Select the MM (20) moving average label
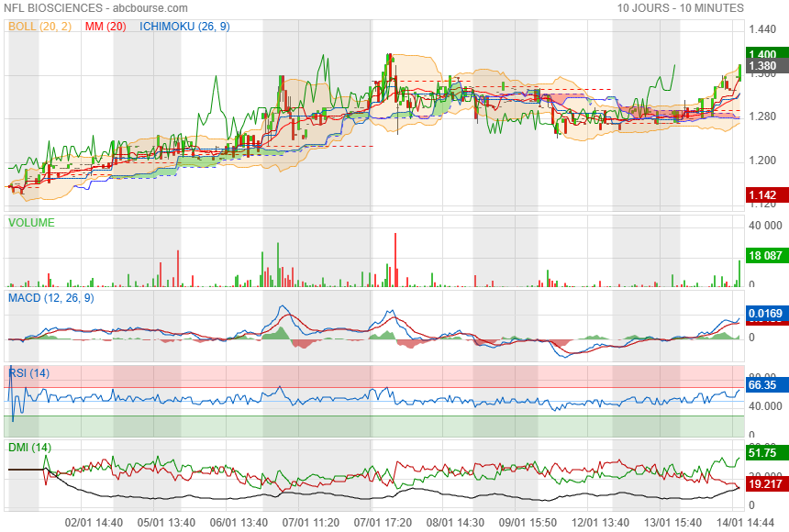The height and width of the screenshot is (532, 789). [x=106, y=27]
